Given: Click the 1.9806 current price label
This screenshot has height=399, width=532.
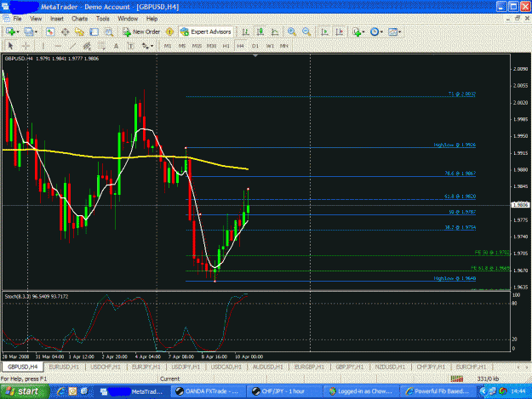Looking at the screenshot, I should click(x=520, y=205).
